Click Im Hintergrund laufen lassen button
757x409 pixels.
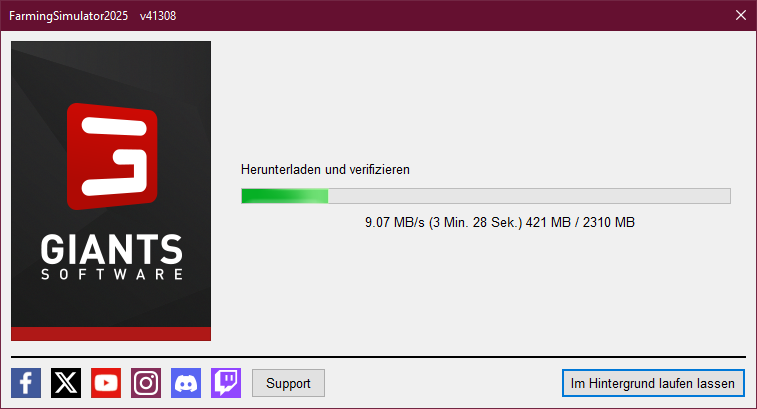pos(653,383)
